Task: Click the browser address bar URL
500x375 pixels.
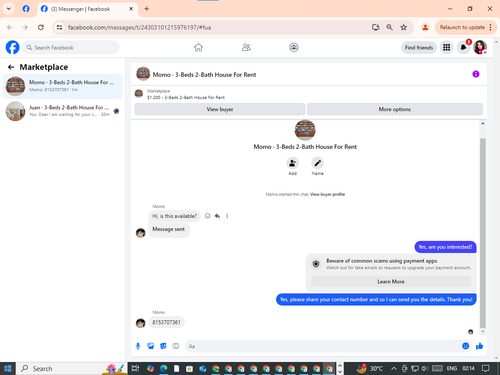Action: click(139, 27)
